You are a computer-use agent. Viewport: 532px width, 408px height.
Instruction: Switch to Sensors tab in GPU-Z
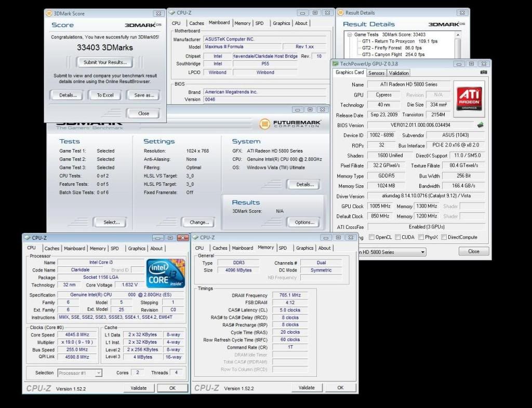point(376,73)
